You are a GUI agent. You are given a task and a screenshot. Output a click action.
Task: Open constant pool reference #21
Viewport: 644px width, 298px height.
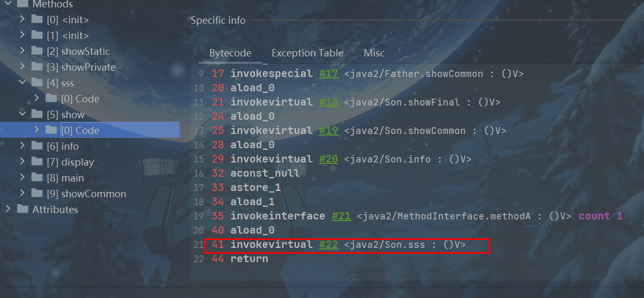pyautogui.click(x=341, y=216)
